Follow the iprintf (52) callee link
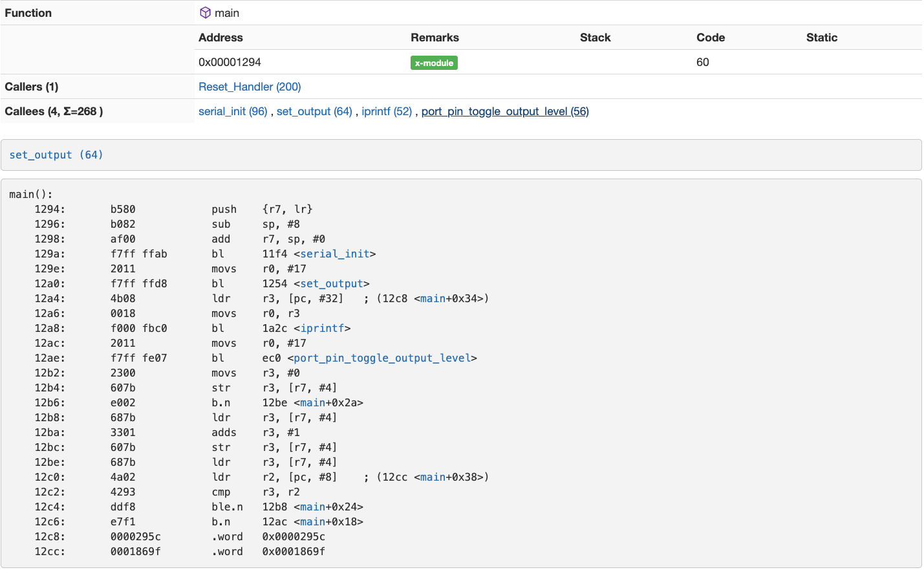Image resolution: width=924 pixels, height=570 pixels. click(x=387, y=111)
